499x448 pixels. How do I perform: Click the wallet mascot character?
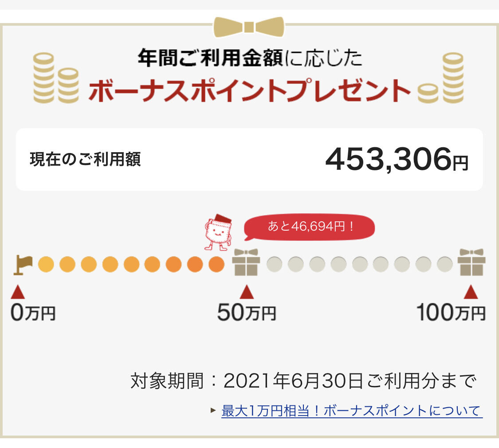pyautogui.click(x=218, y=232)
